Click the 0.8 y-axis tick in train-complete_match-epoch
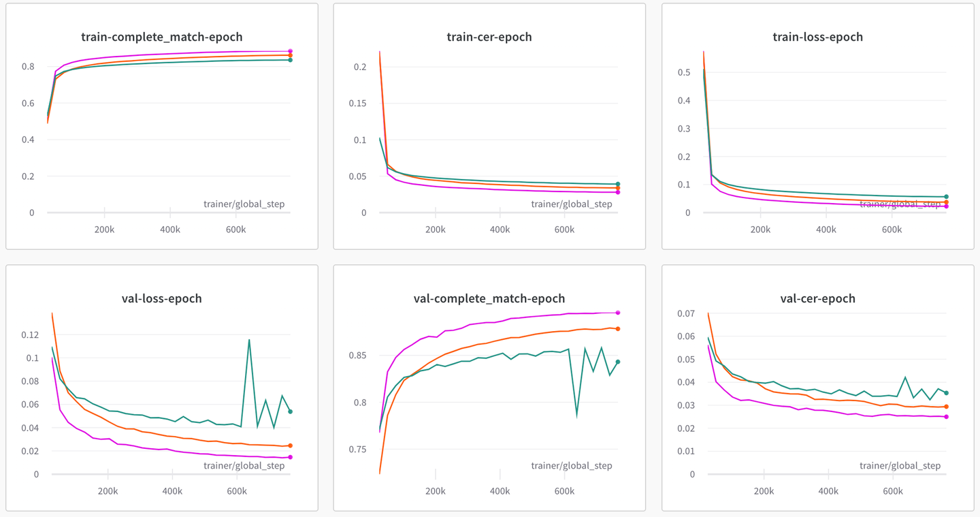The width and height of the screenshot is (980, 517). (27, 67)
